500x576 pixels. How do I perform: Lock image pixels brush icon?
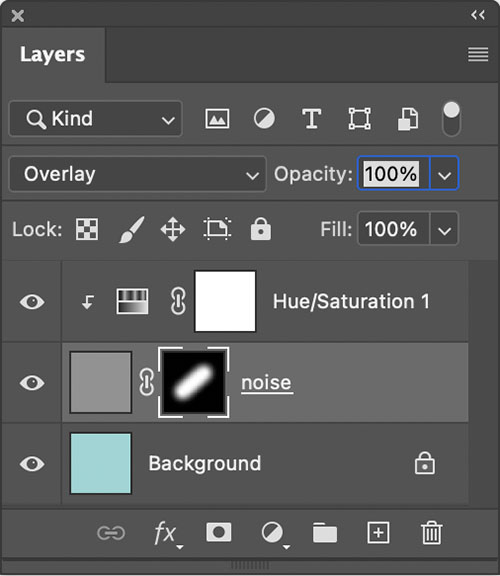click(x=131, y=229)
